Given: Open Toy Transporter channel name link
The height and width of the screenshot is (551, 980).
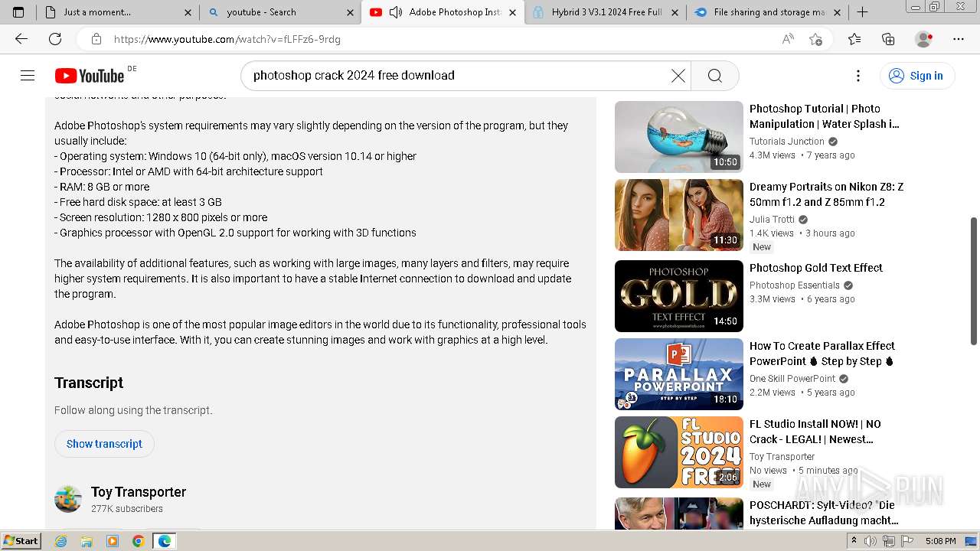Looking at the screenshot, I should coord(139,492).
